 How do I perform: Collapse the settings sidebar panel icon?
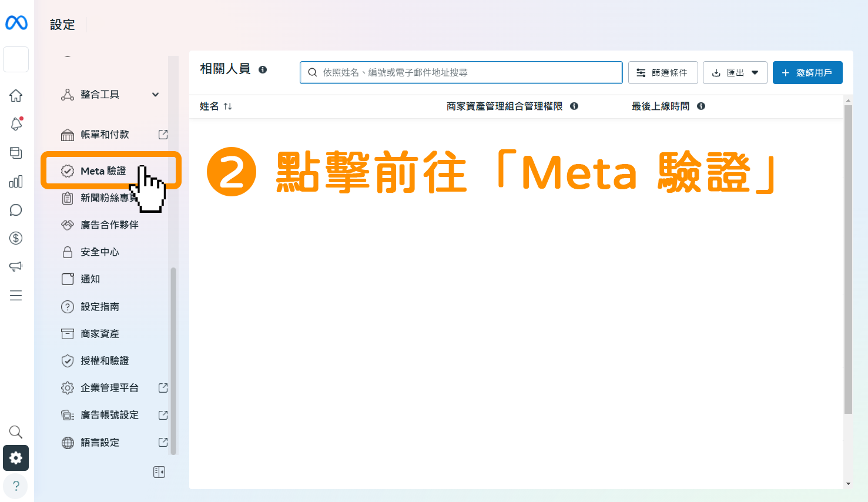(159, 472)
